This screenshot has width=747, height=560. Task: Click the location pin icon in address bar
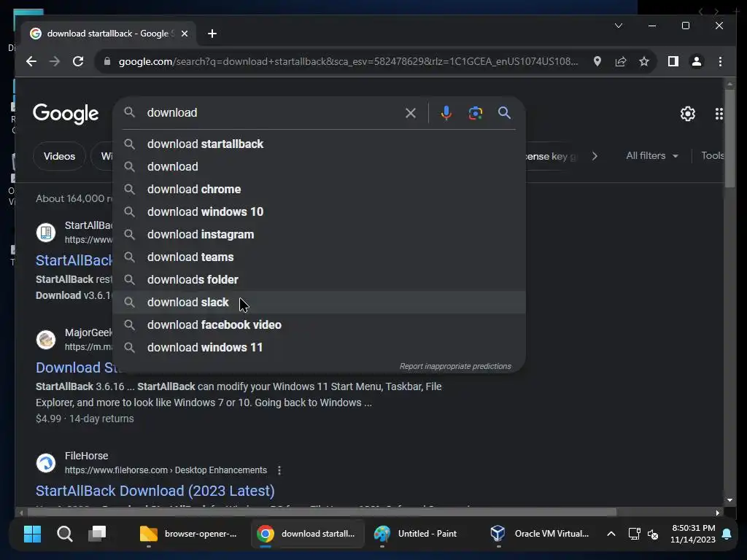(x=597, y=61)
